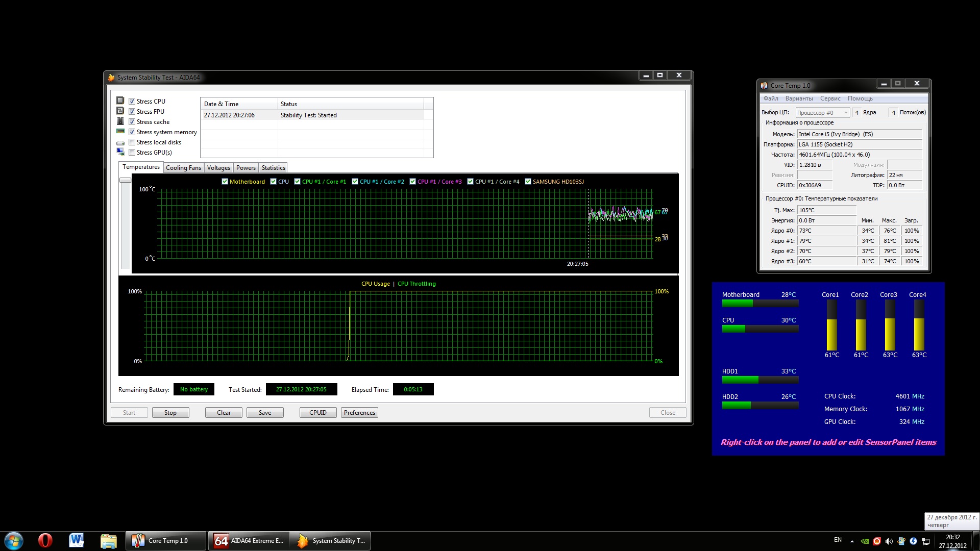The image size is (980, 551).
Task: Toggle the SAMSUNG HD103SJ graph checkbox
Action: click(x=528, y=182)
